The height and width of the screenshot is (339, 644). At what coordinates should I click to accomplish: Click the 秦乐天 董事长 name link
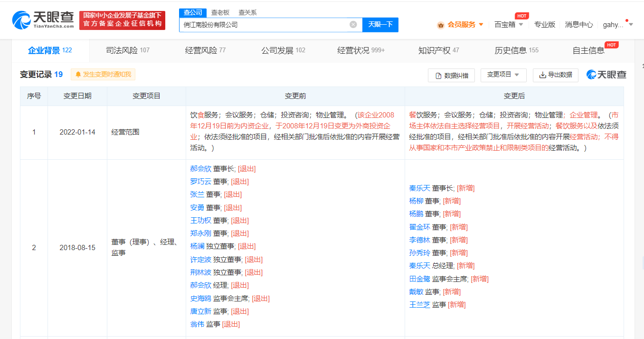pyautogui.click(x=419, y=188)
